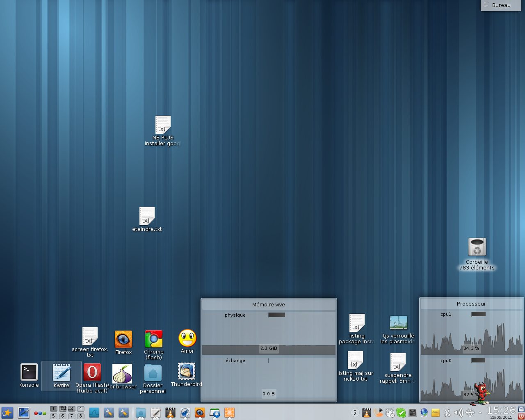
Task: Open the eteindre.txt file
Action: tap(147, 216)
